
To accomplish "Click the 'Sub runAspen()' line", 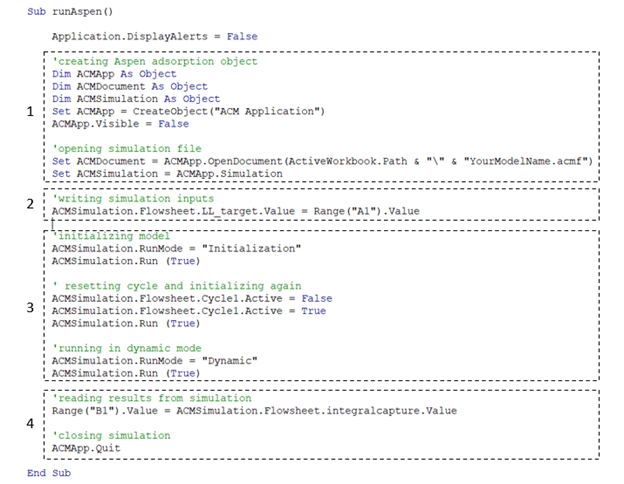I will tap(70, 12).
